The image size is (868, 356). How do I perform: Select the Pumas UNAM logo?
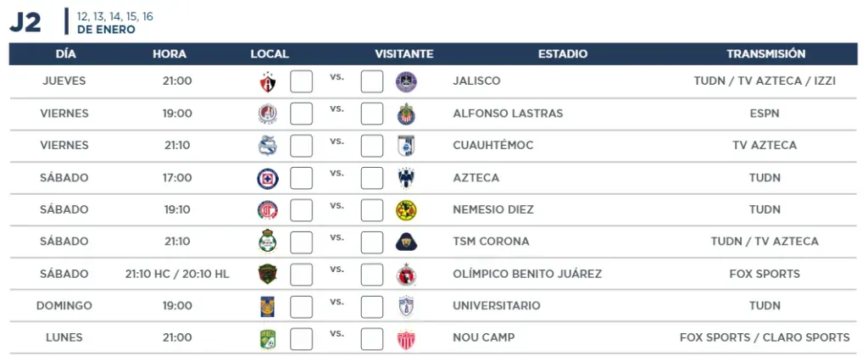406,242
